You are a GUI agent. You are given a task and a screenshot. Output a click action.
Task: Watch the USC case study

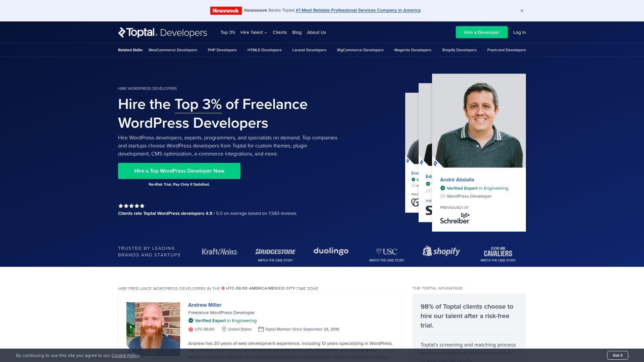tap(386, 260)
